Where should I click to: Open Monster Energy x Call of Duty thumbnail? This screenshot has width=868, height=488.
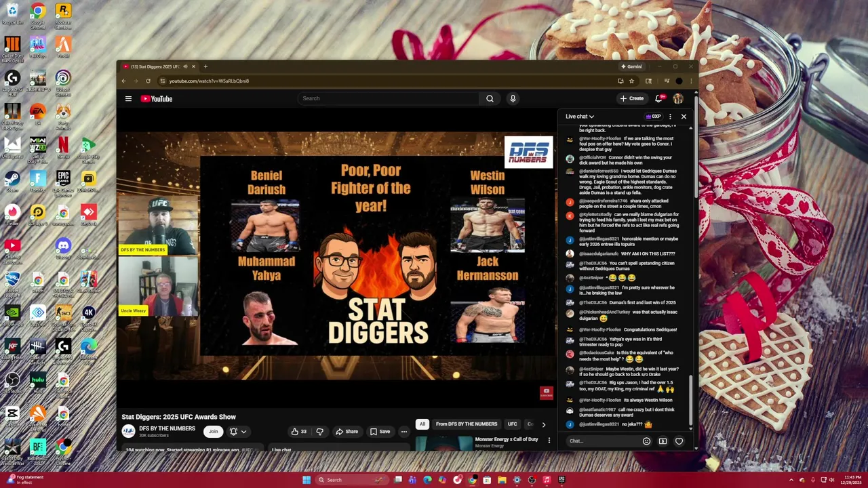[443, 443]
